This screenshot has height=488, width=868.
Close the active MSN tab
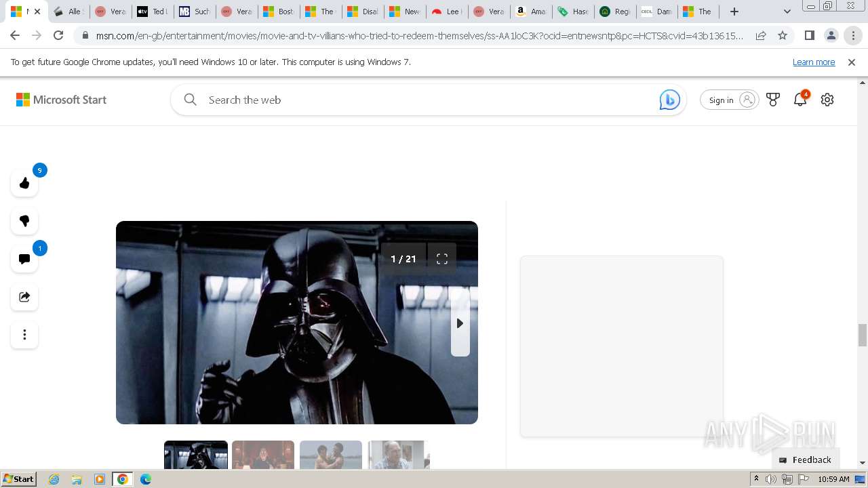point(37,12)
